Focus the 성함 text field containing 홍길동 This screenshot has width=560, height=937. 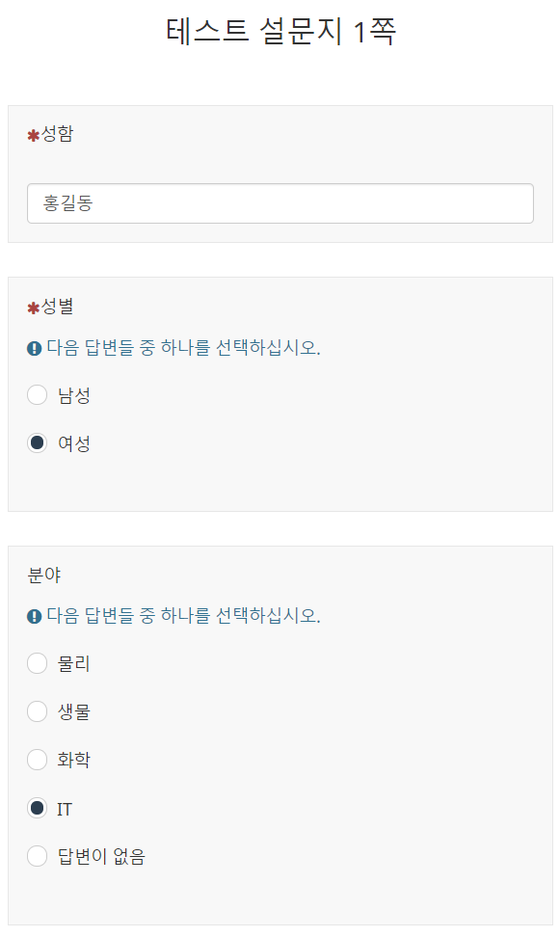tap(280, 203)
